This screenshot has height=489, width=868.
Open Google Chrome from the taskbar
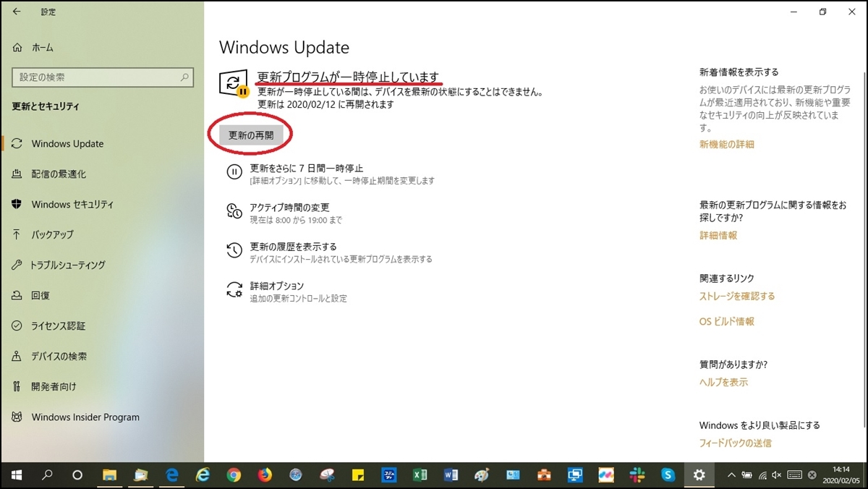coord(234,475)
